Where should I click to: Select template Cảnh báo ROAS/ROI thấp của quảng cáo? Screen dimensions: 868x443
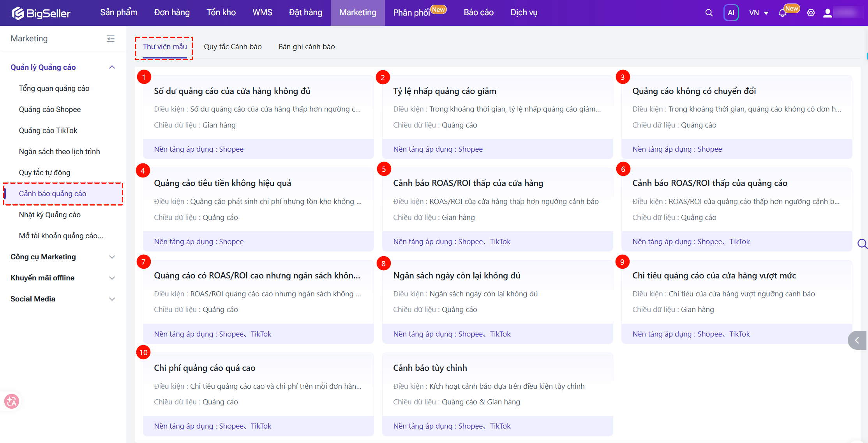click(737, 209)
